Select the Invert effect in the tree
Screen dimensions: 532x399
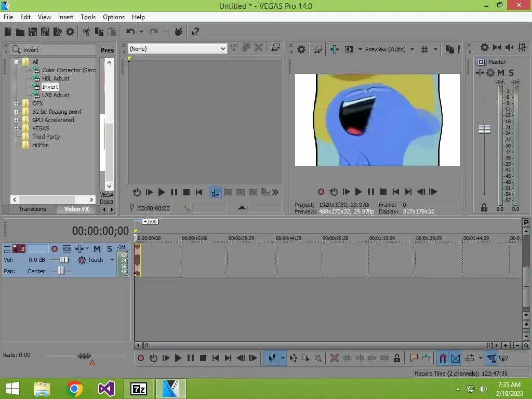point(50,87)
